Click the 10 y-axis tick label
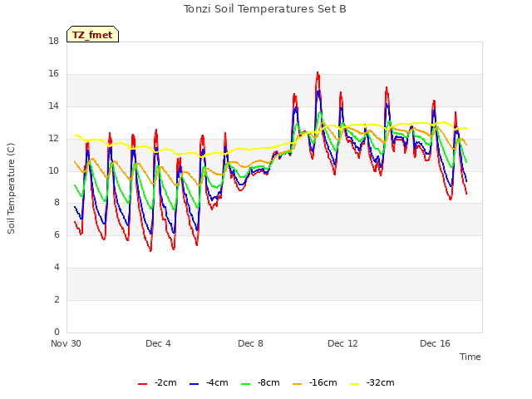 coord(53,170)
